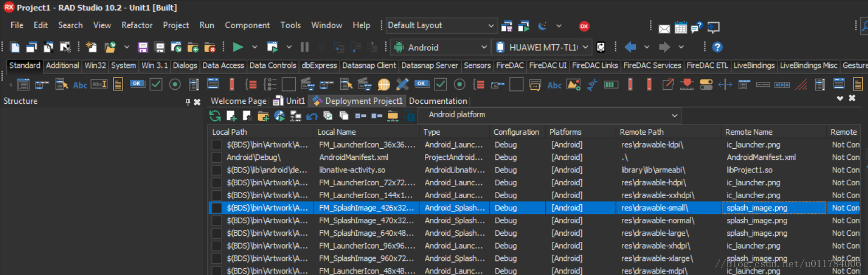Screen dimensions: 868x275
Task: Click the Save Desktop layout icon
Action: 507,26
